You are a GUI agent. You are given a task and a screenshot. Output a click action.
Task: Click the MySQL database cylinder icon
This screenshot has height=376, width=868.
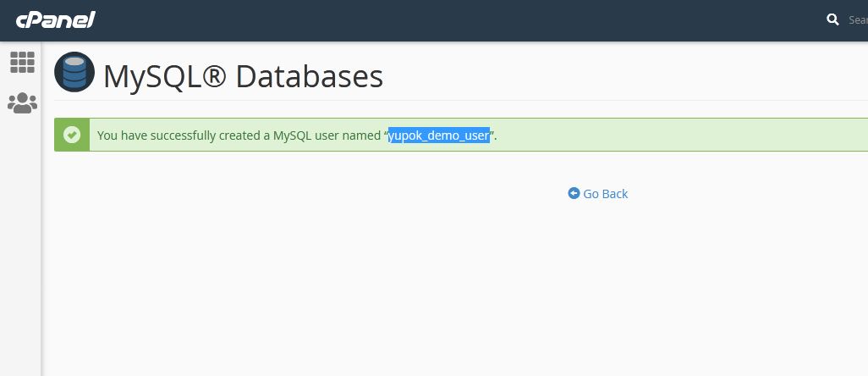click(x=74, y=72)
